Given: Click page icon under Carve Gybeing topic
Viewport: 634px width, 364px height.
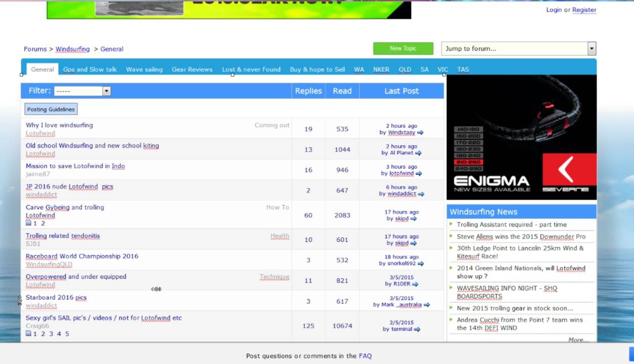Looking at the screenshot, I should (x=29, y=223).
